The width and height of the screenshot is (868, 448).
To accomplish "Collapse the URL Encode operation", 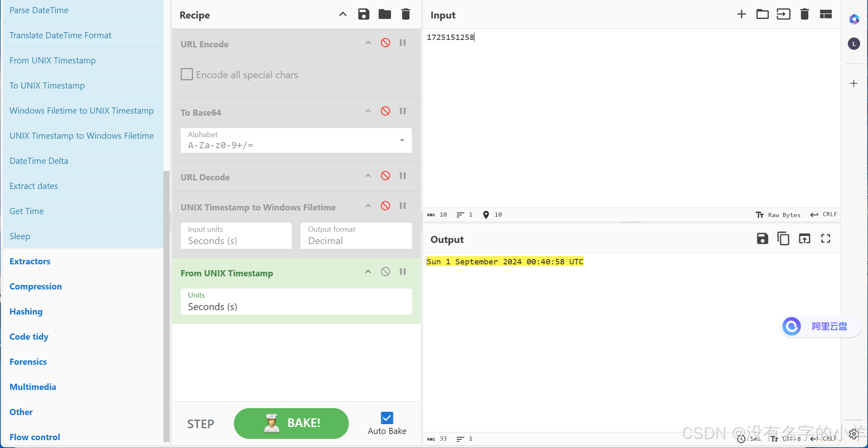I will coord(368,43).
